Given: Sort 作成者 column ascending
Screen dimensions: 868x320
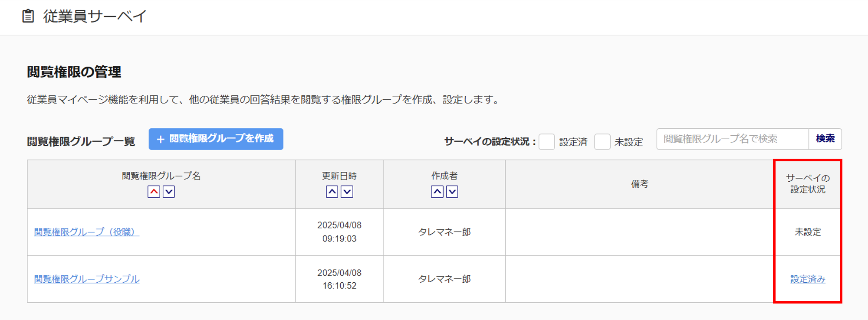Looking at the screenshot, I should [437, 192].
